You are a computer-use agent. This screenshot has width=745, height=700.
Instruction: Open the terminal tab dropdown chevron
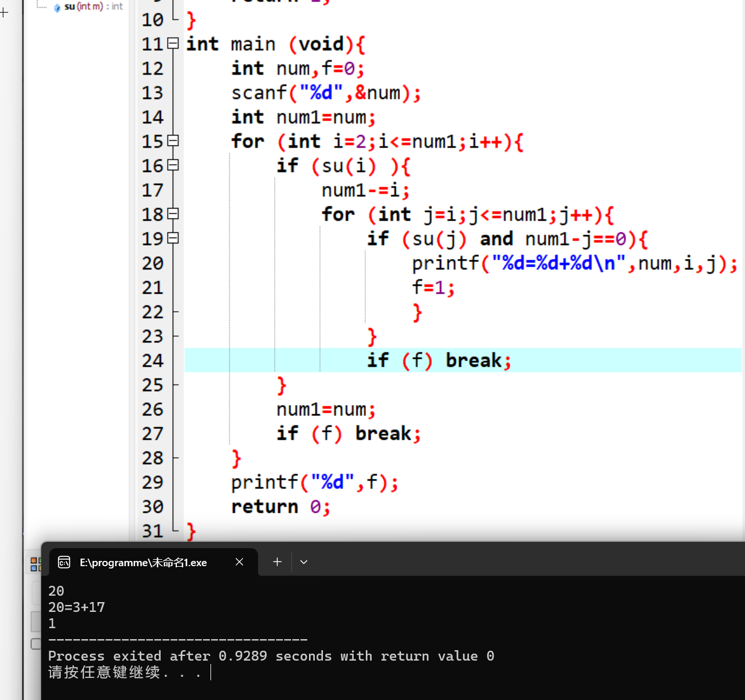(304, 562)
